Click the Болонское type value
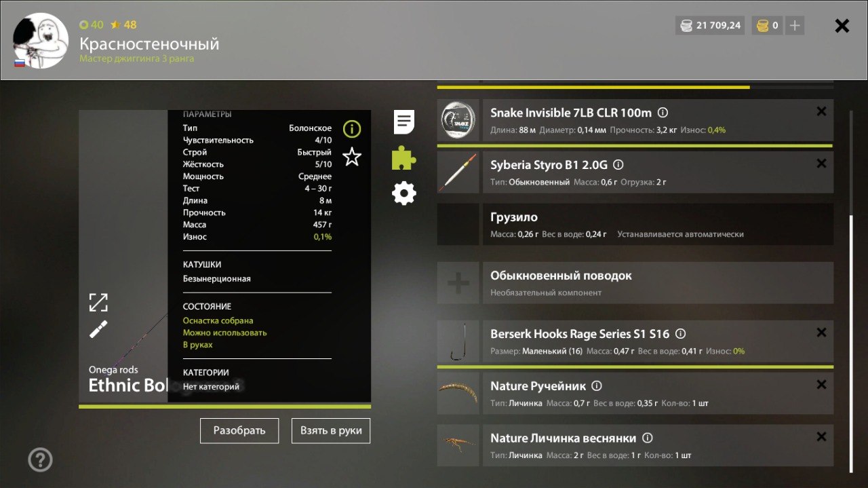The height and width of the screenshot is (488, 868). click(x=311, y=128)
